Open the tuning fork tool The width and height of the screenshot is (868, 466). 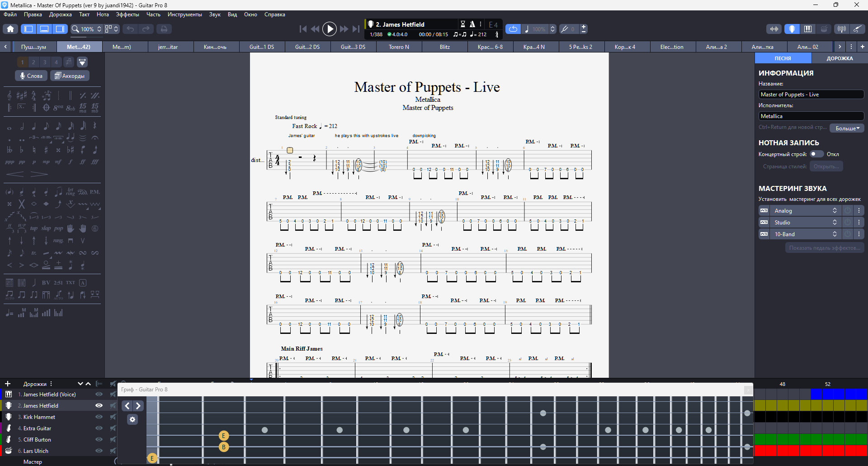pos(564,29)
